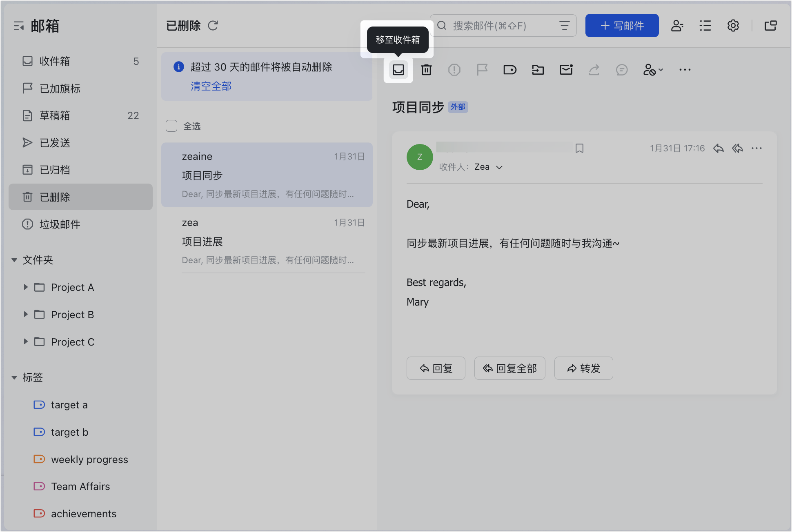Click the delete trash icon in toolbar

tap(426, 70)
